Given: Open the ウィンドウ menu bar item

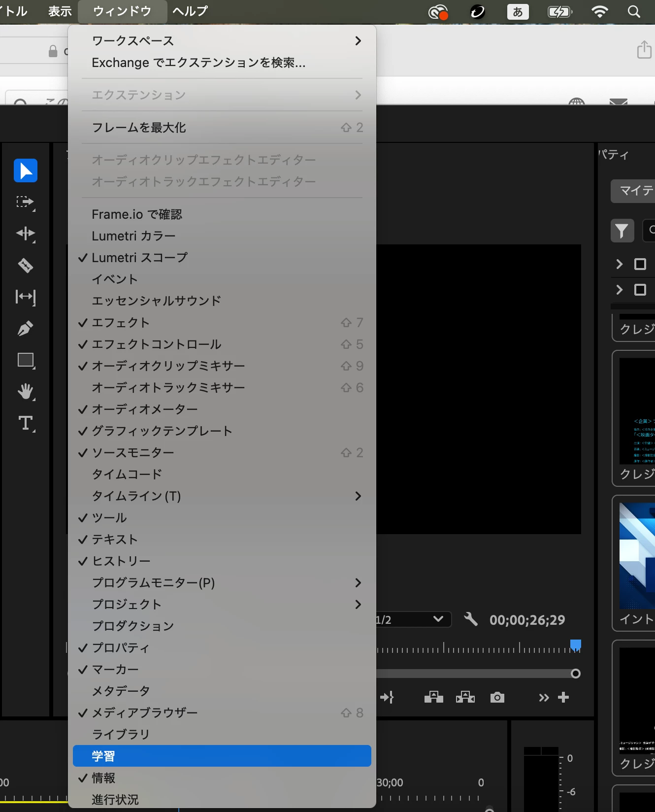Looking at the screenshot, I should coord(122,12).
